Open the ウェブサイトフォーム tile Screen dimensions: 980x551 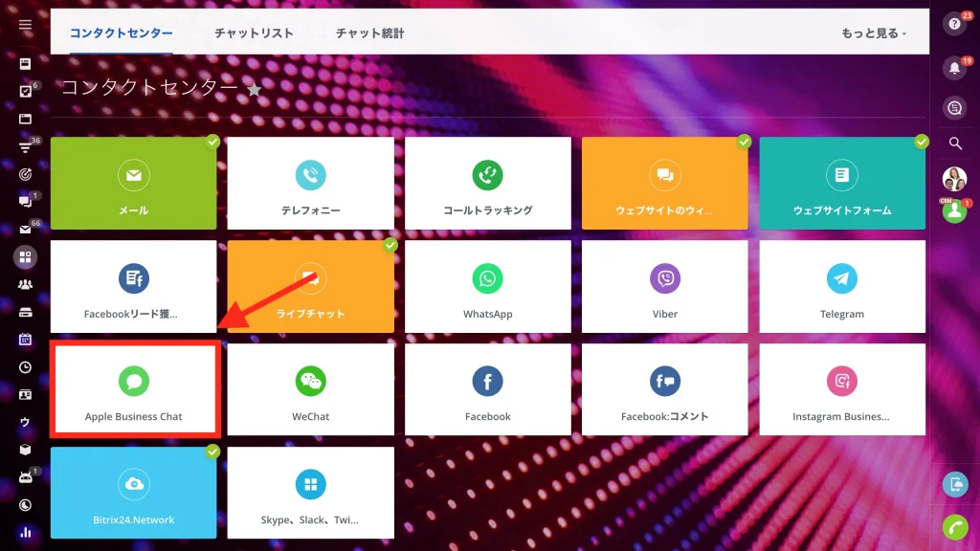click(x=842, y=183)
